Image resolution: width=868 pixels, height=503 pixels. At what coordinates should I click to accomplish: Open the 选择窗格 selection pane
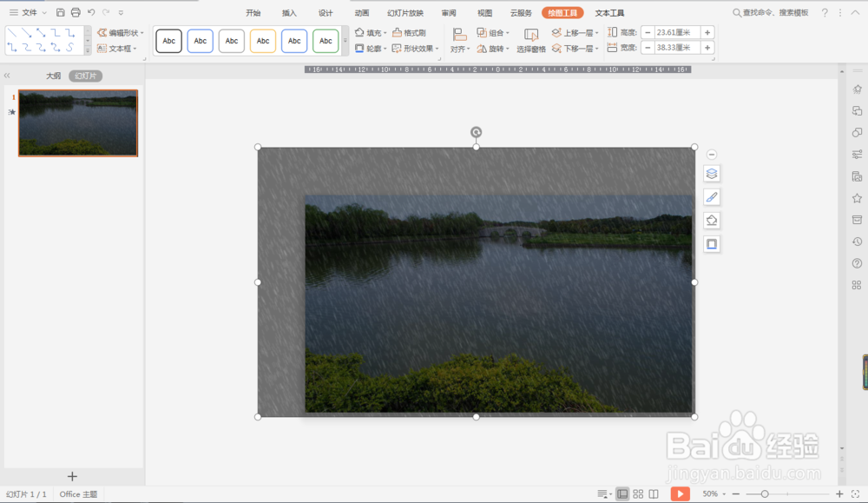click(x=531, y=41)
